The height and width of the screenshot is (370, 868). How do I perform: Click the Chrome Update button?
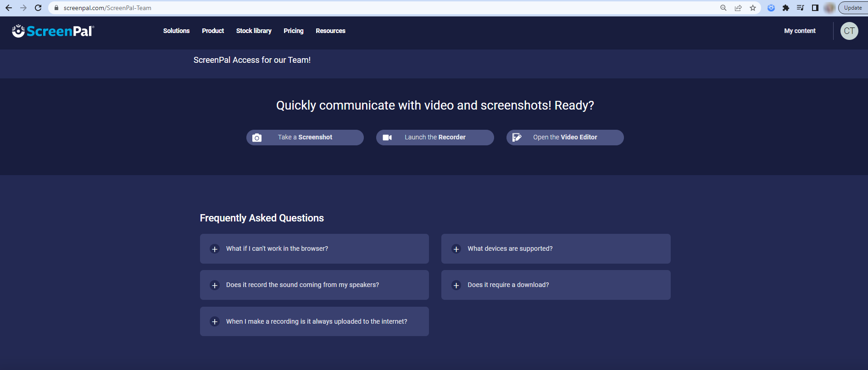(853, 8)
